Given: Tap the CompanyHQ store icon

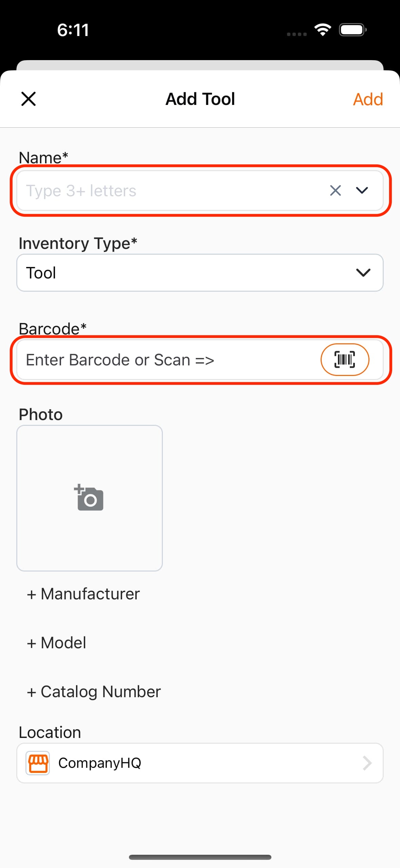Looking at the screenshot, I should [x=38, y=763].
